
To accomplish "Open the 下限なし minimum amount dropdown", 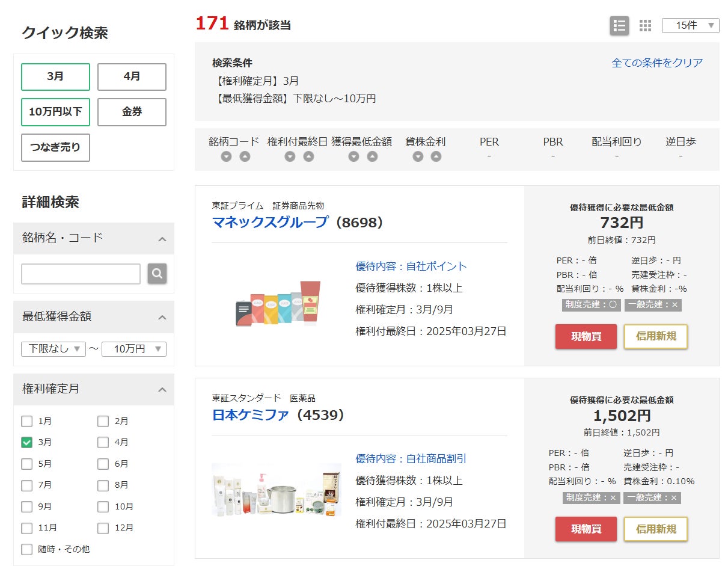I will (x=54, y=349).
